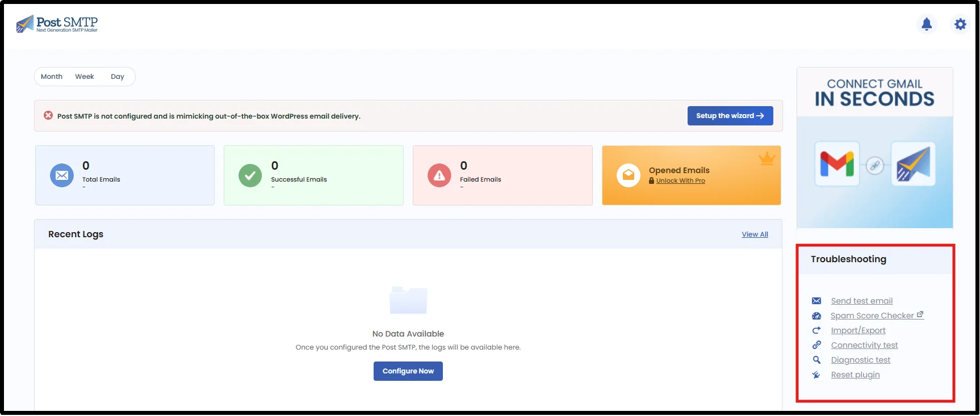Click the Recent Logs heading

[76, 234]
